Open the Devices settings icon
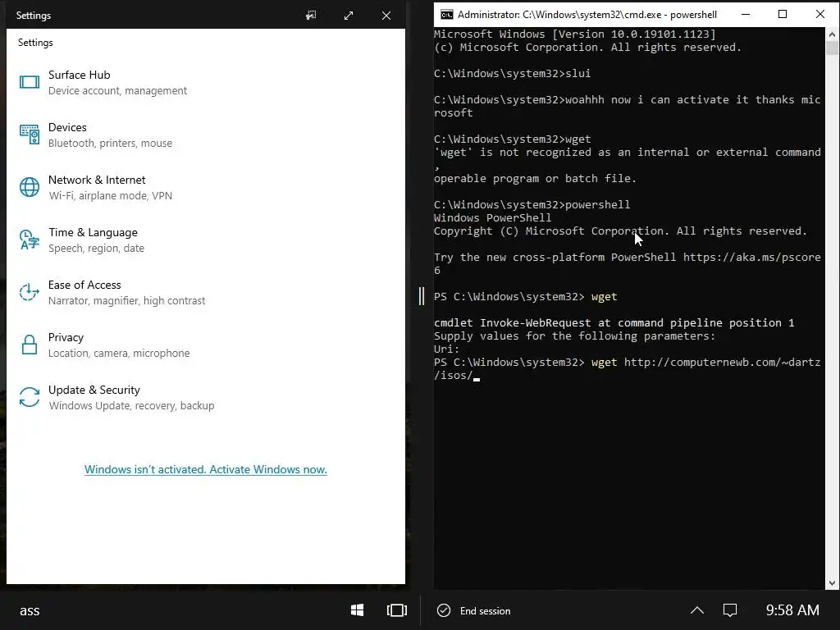This screenshot has width=840, height=630. point(30,135)
